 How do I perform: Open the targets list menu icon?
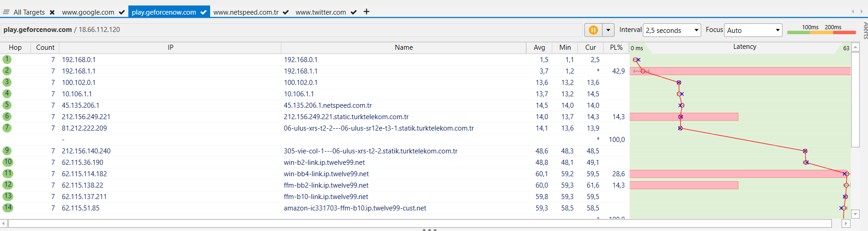tap(6, 12)
